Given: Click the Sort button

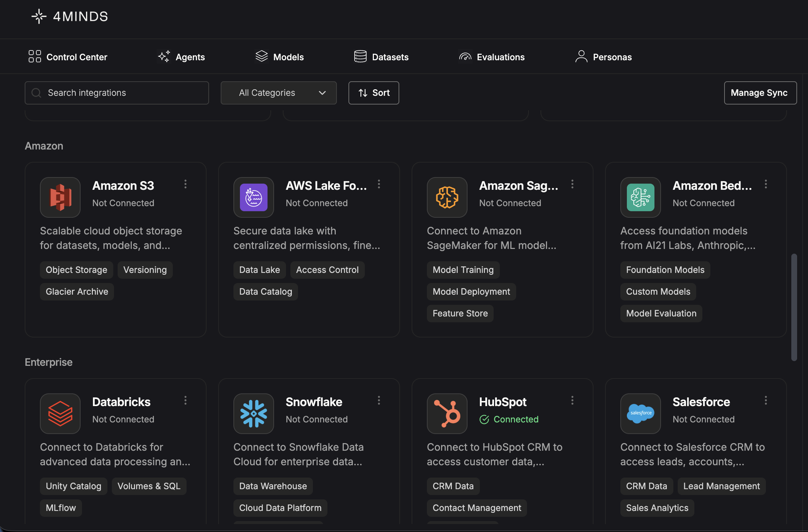Looking at the screenshot, I should click(374, 93).
